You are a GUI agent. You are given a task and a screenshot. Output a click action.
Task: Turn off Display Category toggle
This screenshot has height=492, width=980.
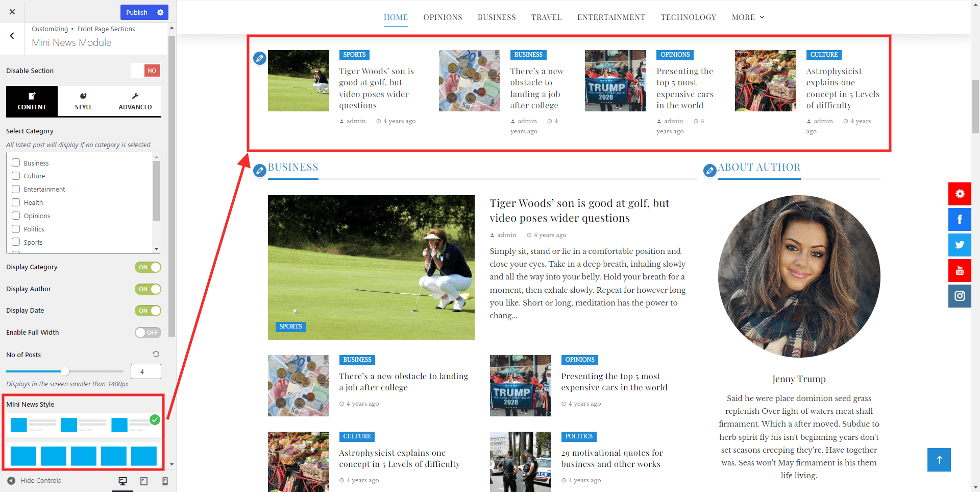click(x=148, y=267)
